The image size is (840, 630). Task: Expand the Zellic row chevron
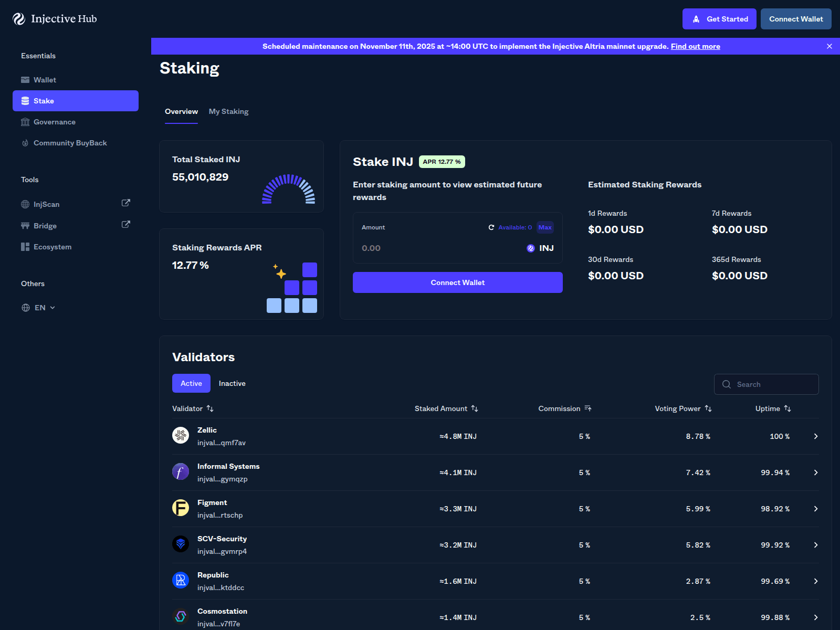pyautogui.click(x=816, y=436)
